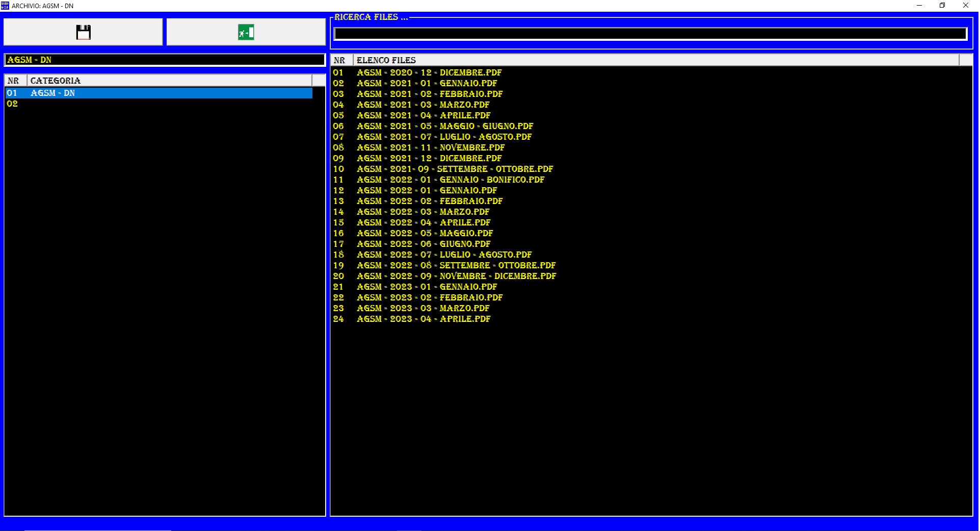Close the ARCHIVIO: AGSM - DN window
The image size is (980, 531).
click(x=966, y=6)
